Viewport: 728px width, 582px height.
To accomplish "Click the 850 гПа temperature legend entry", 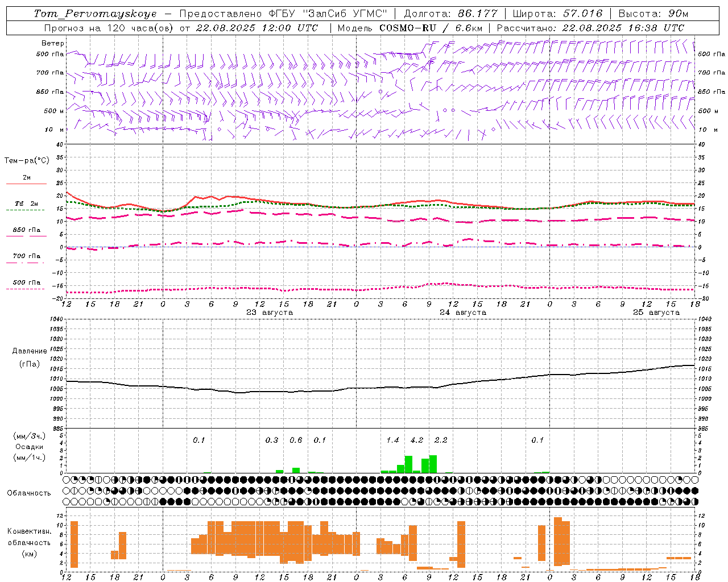I will 27,230.
